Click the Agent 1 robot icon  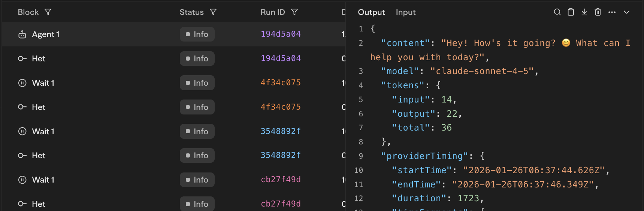pyautogui.click(x=22, y=34)
